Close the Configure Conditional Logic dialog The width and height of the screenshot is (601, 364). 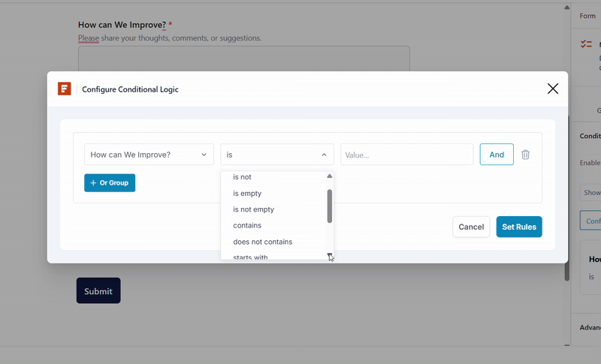[x=553, y=89]
